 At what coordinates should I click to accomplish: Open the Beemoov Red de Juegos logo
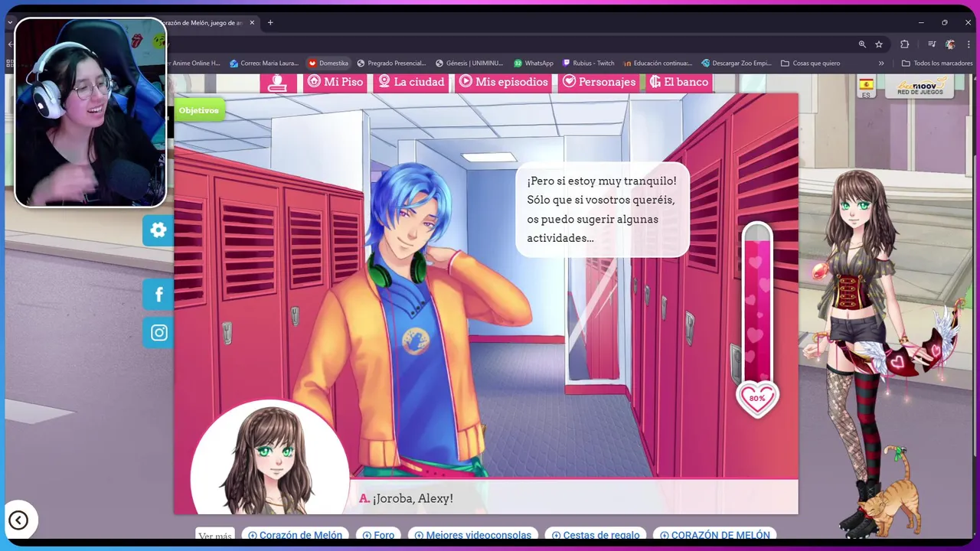click(920, 86)
